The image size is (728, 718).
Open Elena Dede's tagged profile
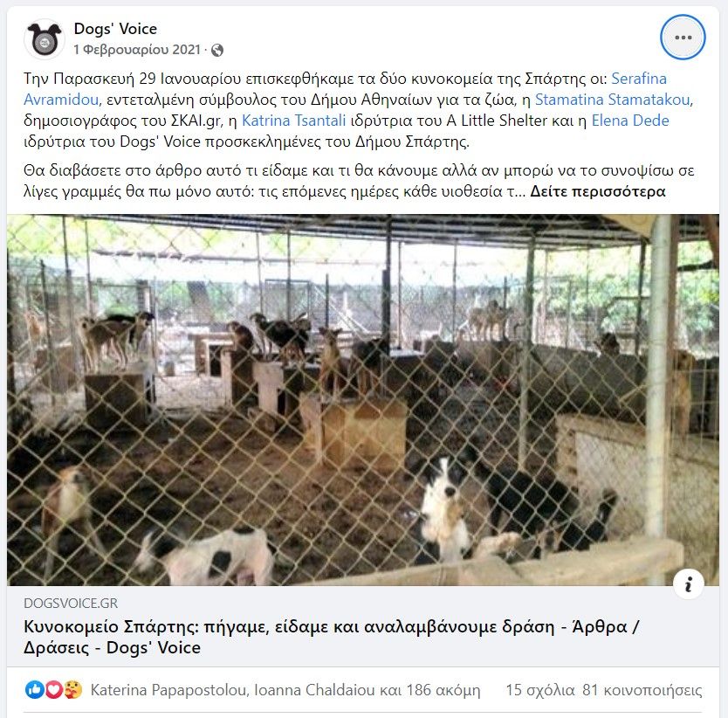tap(630, 121)
